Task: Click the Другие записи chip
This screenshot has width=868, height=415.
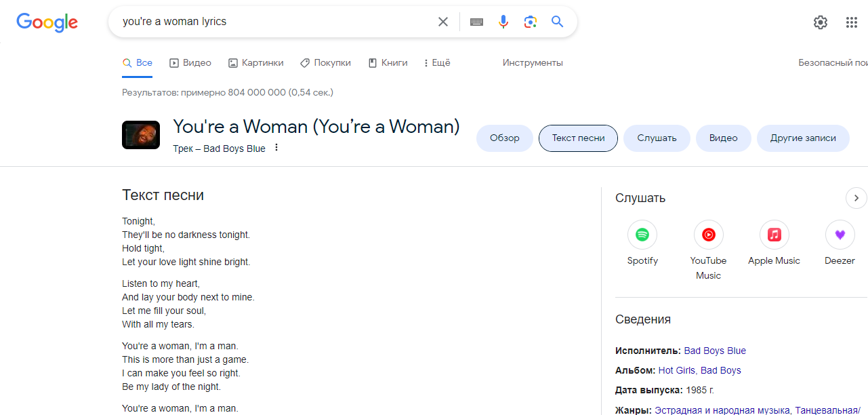Action: pos(802,138)
